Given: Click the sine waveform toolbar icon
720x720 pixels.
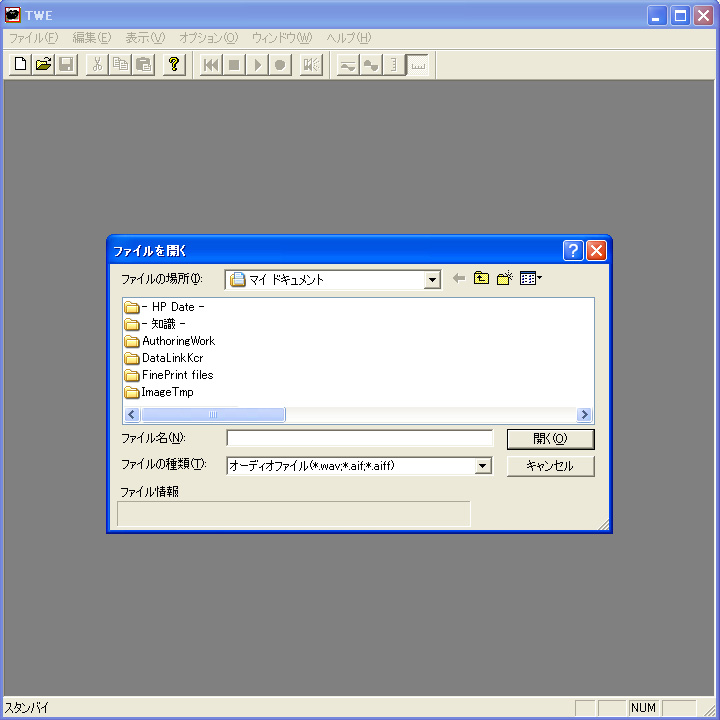Looking at the screenshot, I should [371, 64].
